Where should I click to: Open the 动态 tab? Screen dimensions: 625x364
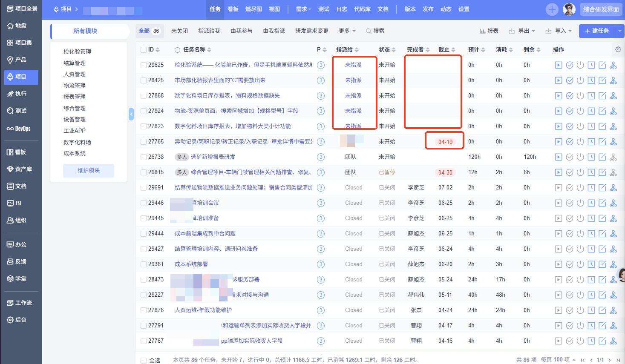click(446, 9)
